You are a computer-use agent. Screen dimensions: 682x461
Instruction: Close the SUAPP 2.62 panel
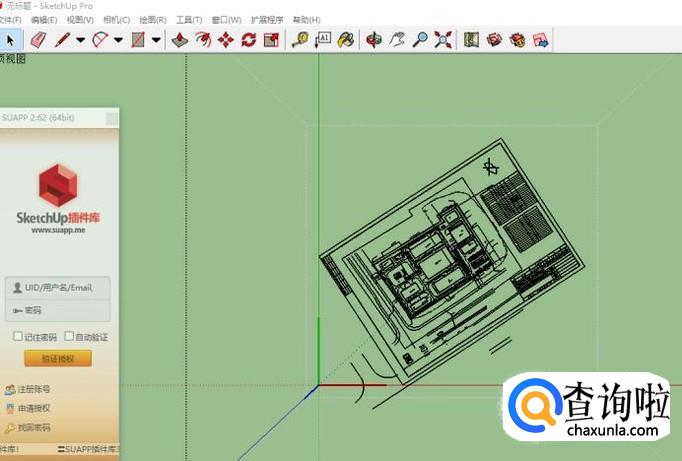[x=112, y=118]
